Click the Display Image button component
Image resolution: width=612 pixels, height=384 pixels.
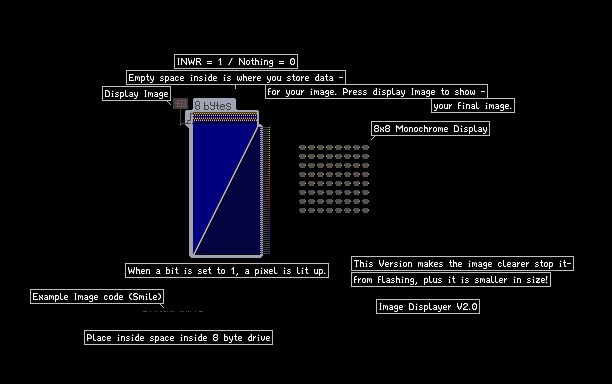(180, 103)
